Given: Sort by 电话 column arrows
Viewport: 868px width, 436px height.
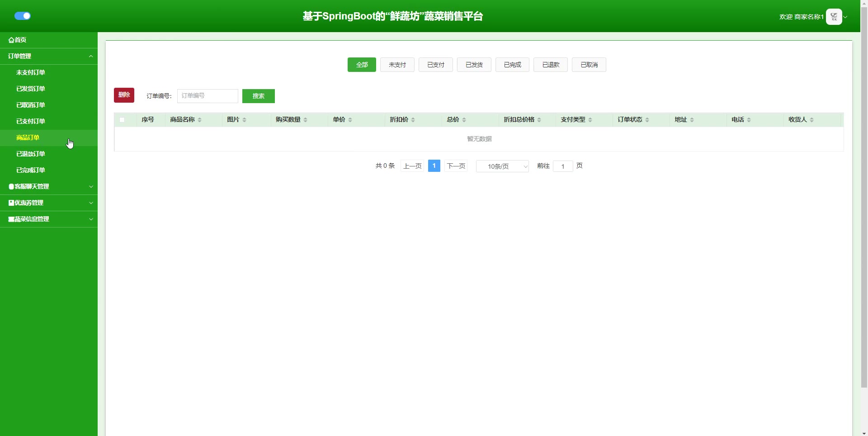Looking at the screenshot, I should coord(749,120).
